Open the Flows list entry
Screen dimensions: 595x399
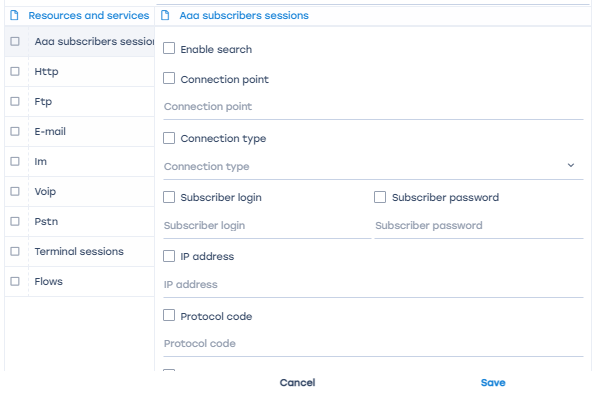click(49, 281)
